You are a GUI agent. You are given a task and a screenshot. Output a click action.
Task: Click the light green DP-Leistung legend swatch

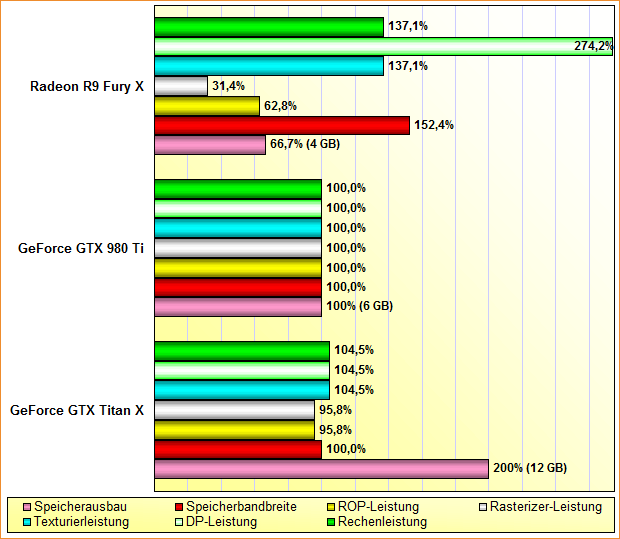click(x=179, y=522)
